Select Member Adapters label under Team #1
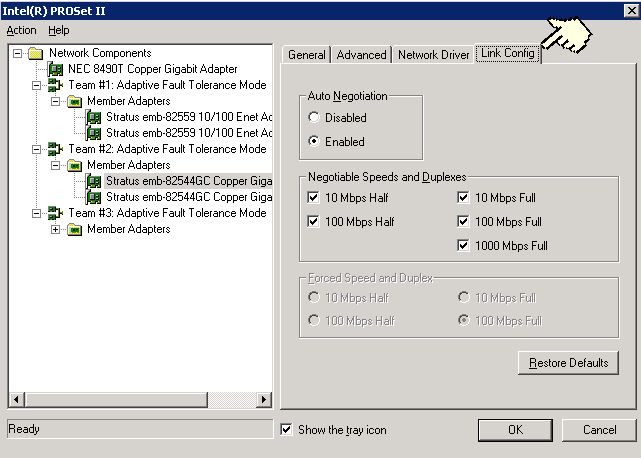The height and width of the screenshot is (458, 641). pyautogui.click(x=129, y=101)
